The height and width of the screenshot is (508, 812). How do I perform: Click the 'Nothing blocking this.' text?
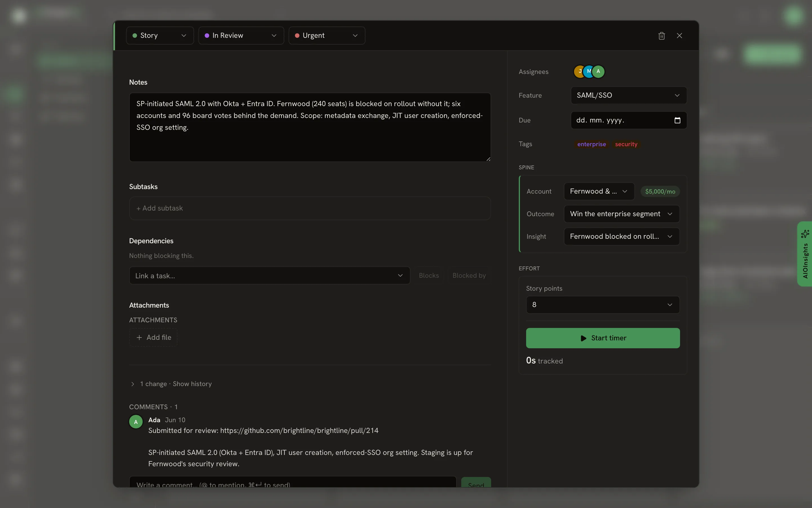[161, 256]
